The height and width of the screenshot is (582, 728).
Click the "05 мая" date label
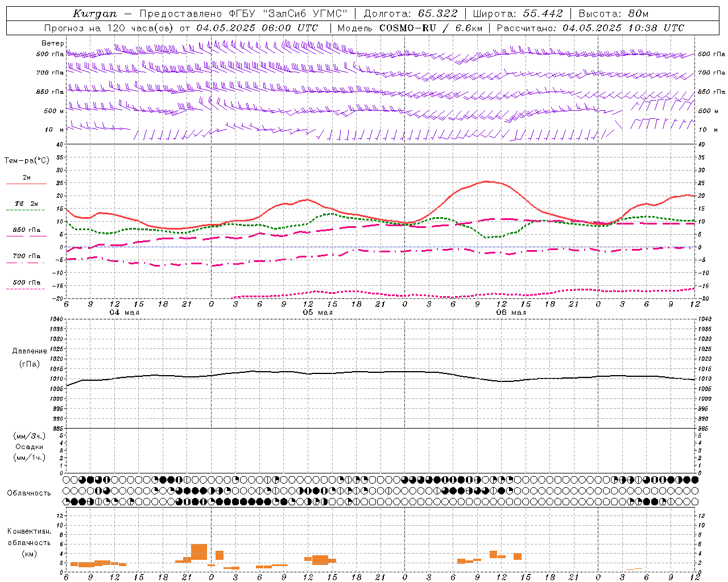(317, 313)
